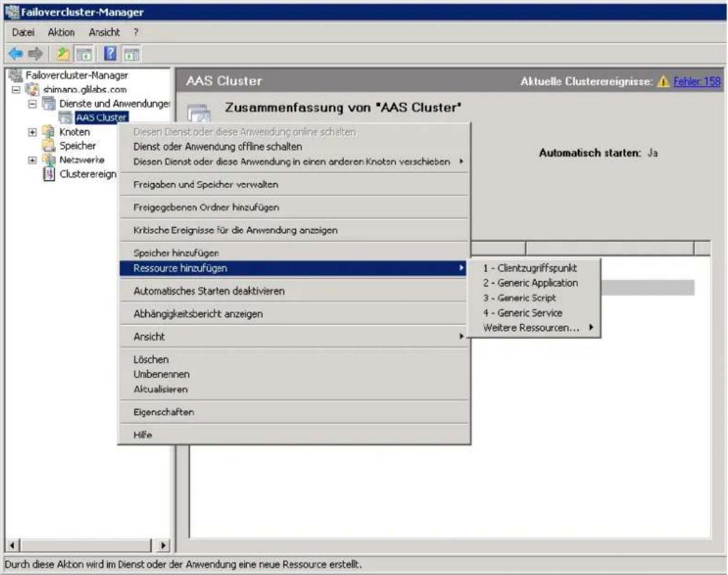728x575 pixels.
Task: Collapse the shimano.glilabs.com tree node
Action: [x=16, y=89]
